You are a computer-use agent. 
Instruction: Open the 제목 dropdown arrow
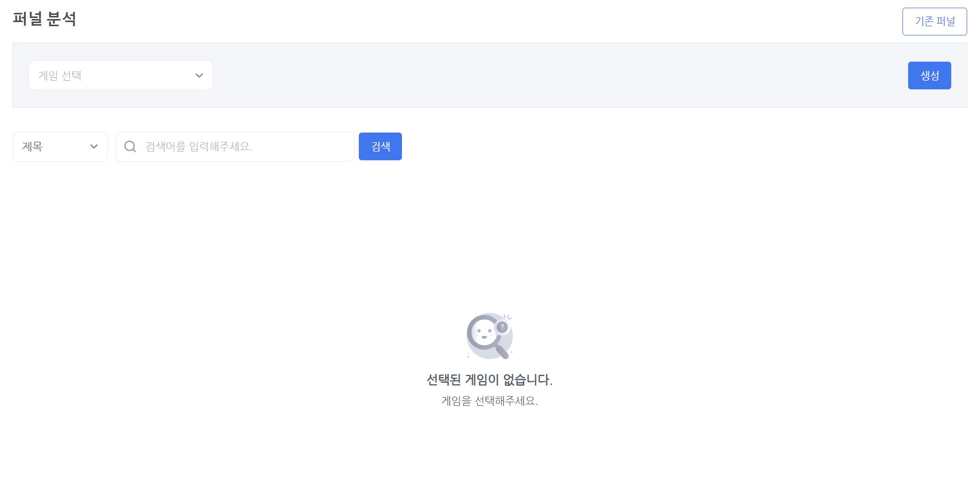point(94,147)
